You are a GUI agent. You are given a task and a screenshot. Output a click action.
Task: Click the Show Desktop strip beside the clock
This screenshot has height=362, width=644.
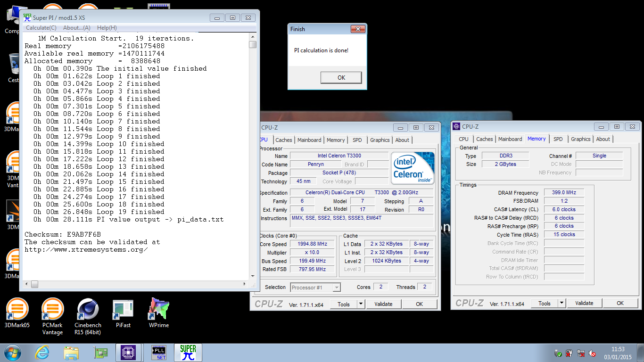point(640,353)
